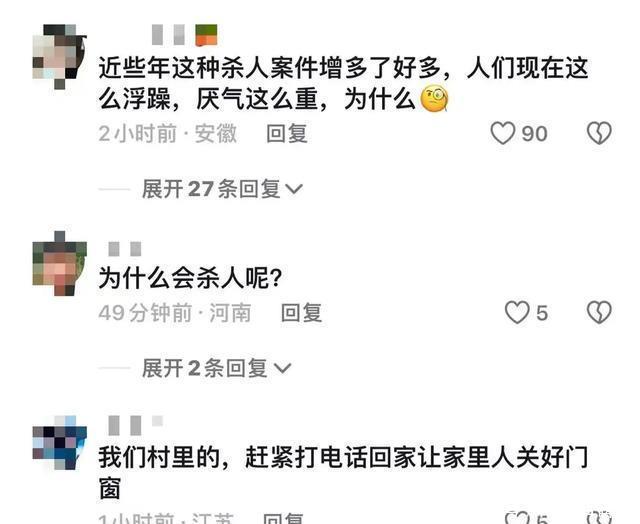This screenshot has height=524, width=640.
Task: Expand the 27 replies thread
Action: click(x=222, y=189)
